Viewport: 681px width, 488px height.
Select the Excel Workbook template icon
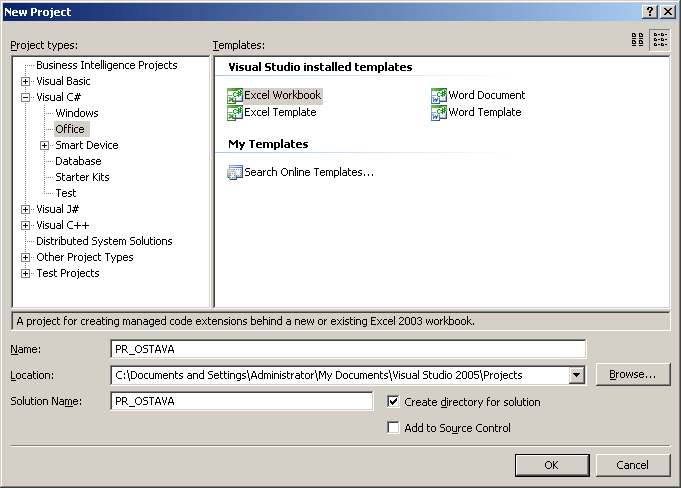click(235, 96)
